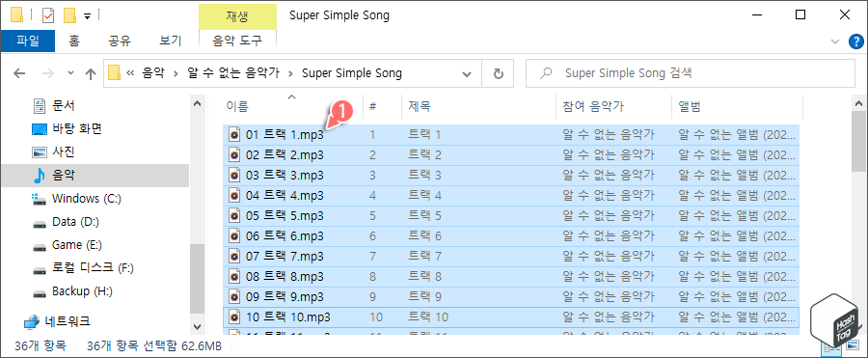Image resolution: width=868 pixels, height=358 pixels.
Task: Select file 01 트랙 1.mp3
Action: coord(511,134)
